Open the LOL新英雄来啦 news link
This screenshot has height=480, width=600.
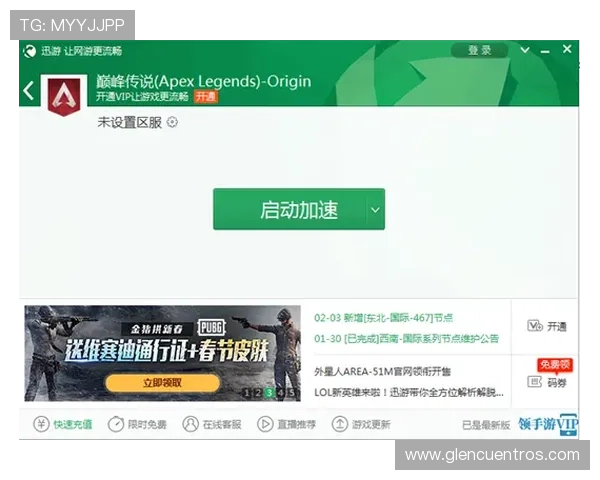click(x=409, y=393)
